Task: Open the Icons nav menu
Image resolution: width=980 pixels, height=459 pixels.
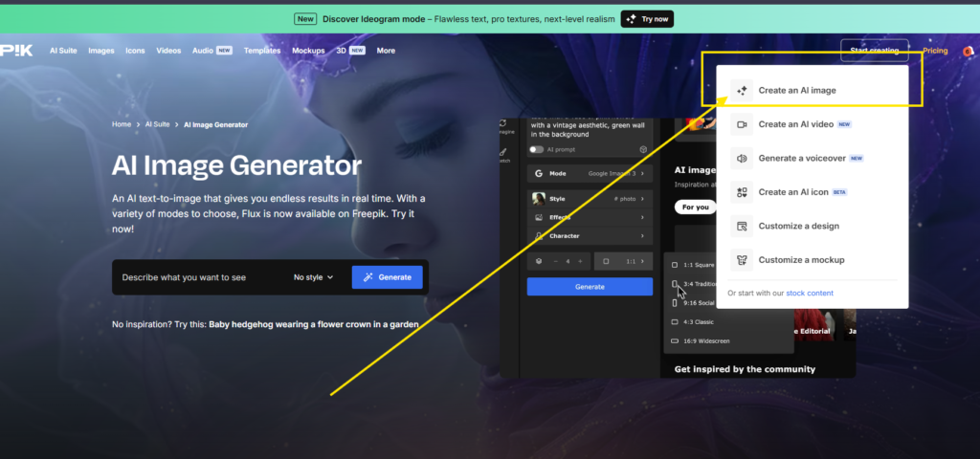Action: pyautogui.click(x=135, y=51)
